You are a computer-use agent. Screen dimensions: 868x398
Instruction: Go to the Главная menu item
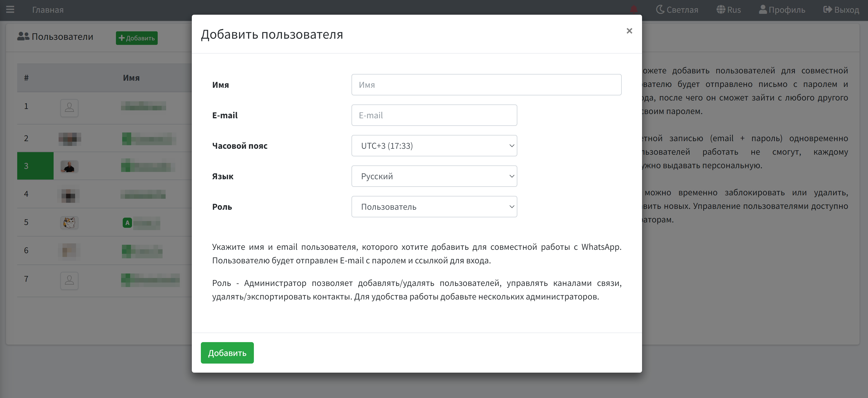(48, 9)
